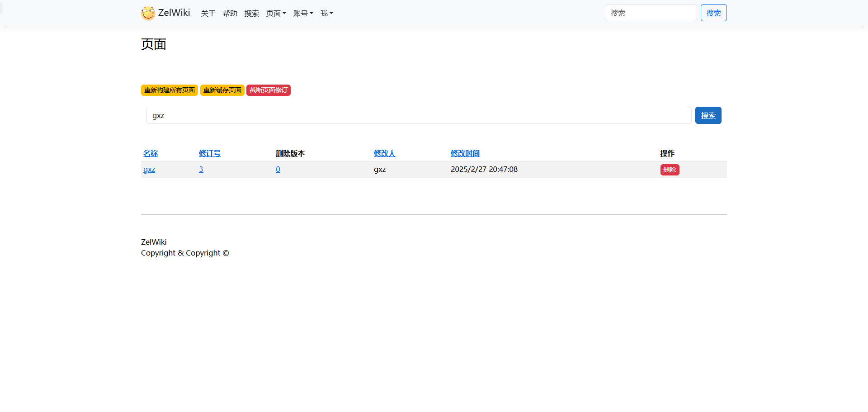Sort table by 修订号 column header

tap(210, 154)
